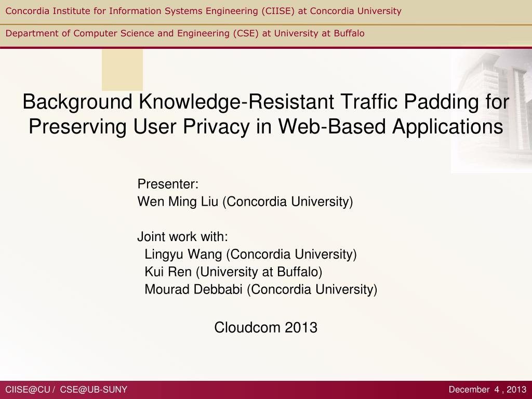
Task: Click the Concordia Institute header line
Action: (203, 11)
